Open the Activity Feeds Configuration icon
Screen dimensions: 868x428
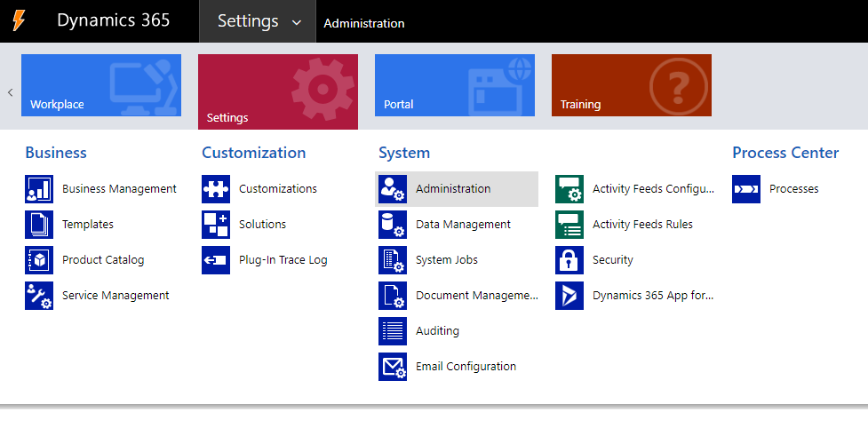[x=569, y=189]
